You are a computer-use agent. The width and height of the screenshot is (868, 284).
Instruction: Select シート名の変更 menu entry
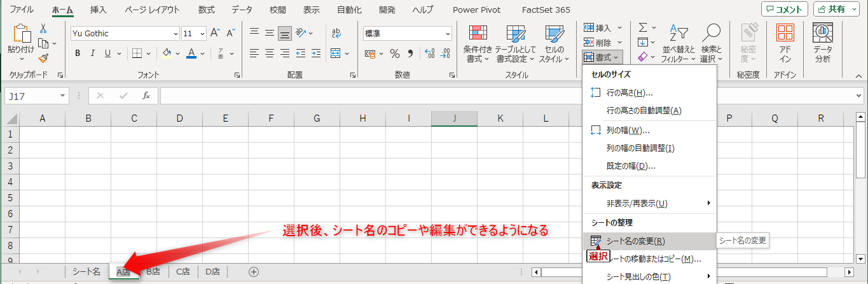[x=636, y=241]
